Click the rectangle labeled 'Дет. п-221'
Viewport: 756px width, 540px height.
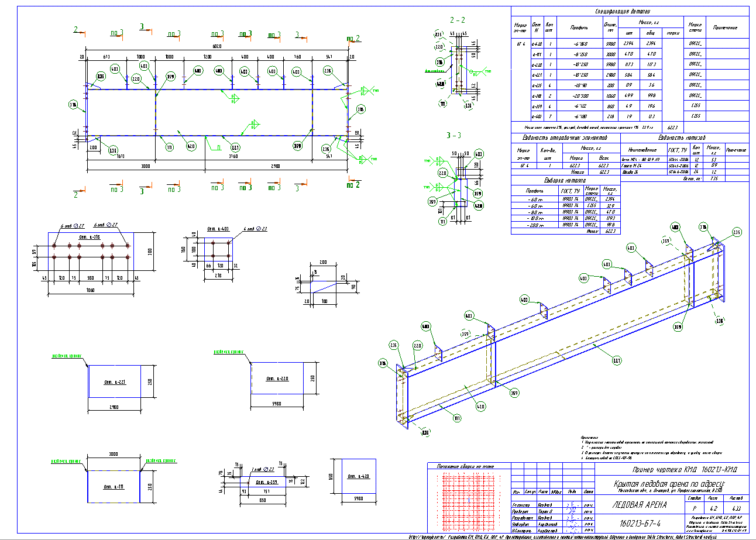(114, 381)
